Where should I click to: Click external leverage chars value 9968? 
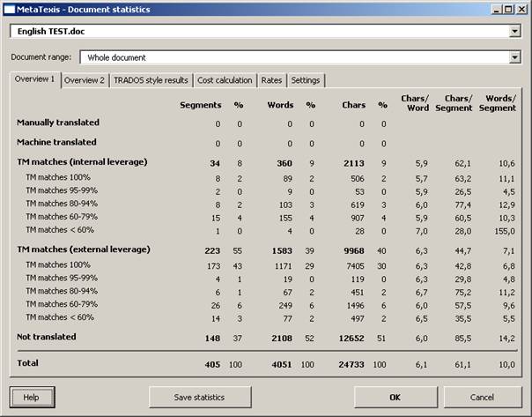(x=354, y=251)
